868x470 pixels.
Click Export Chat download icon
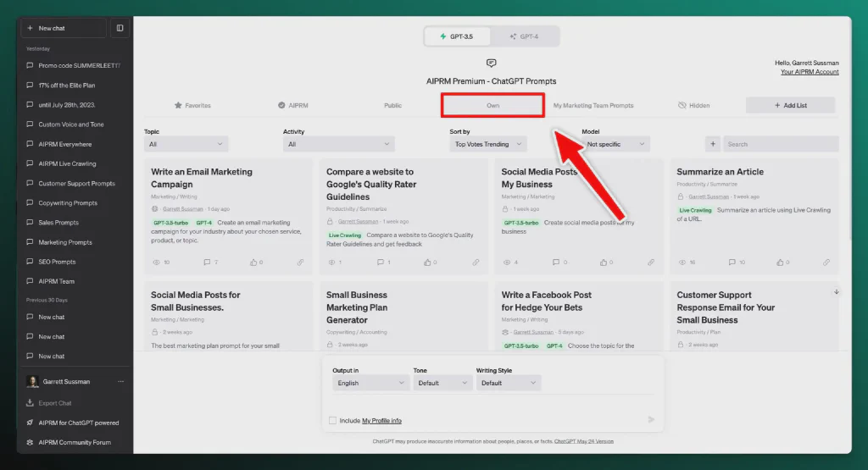click(x=30, y=402)
